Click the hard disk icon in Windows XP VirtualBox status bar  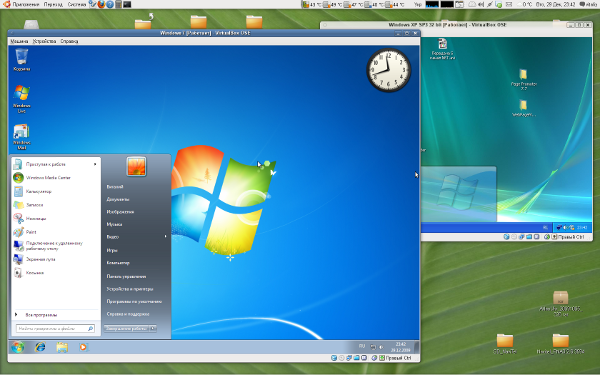pos(506,237)
